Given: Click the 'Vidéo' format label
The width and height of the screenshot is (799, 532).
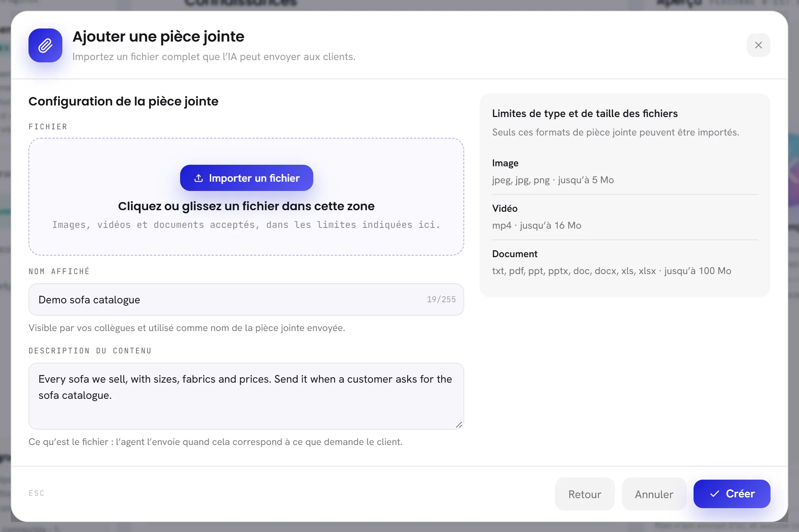Looking at the screenshot, I should click(x=505, y=208).
